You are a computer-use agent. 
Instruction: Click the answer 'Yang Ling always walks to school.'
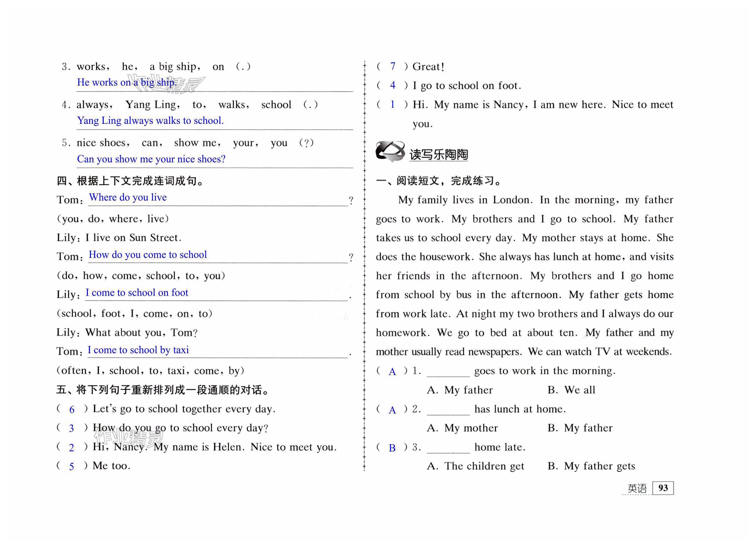150,120
